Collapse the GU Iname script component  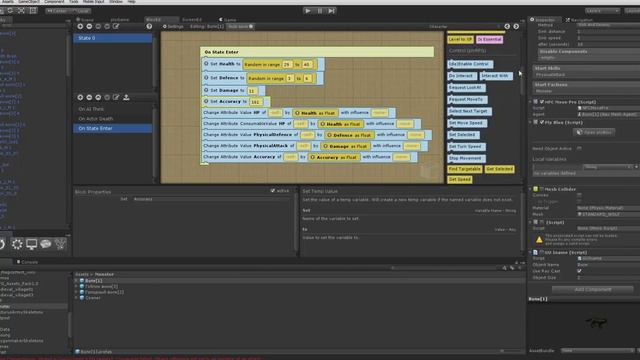tap(531, 253)
